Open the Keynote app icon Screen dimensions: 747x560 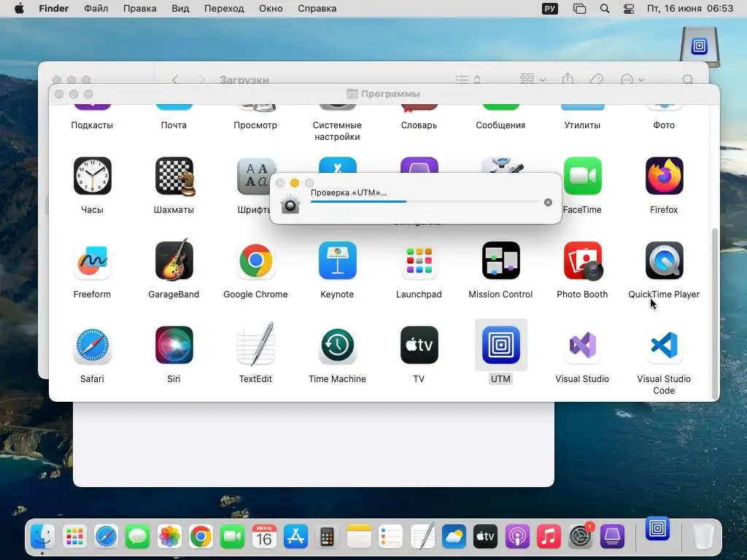[x=337, y=260]
